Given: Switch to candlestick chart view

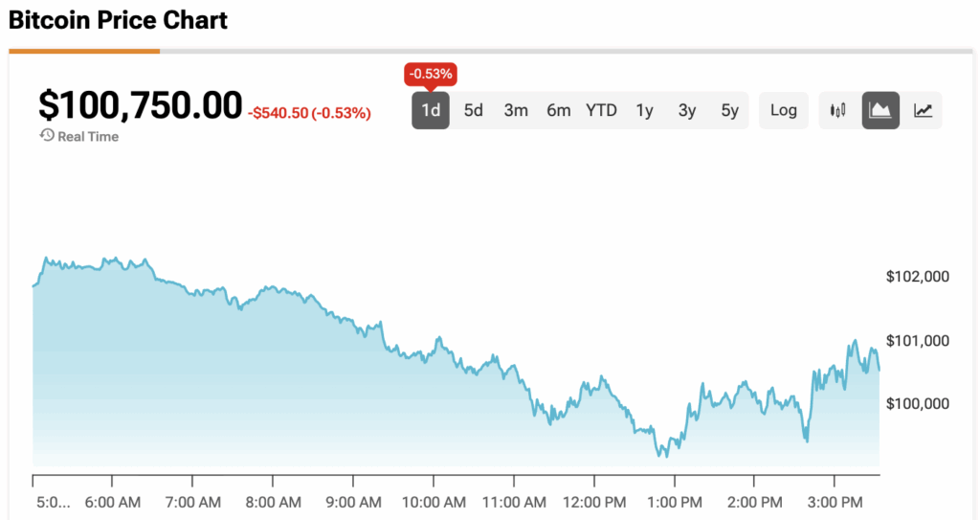Looking at the screenshot, I should point(838,110).
